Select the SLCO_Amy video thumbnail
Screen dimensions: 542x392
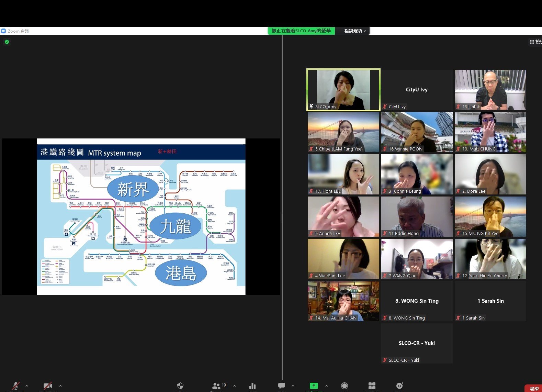point(343,90)
